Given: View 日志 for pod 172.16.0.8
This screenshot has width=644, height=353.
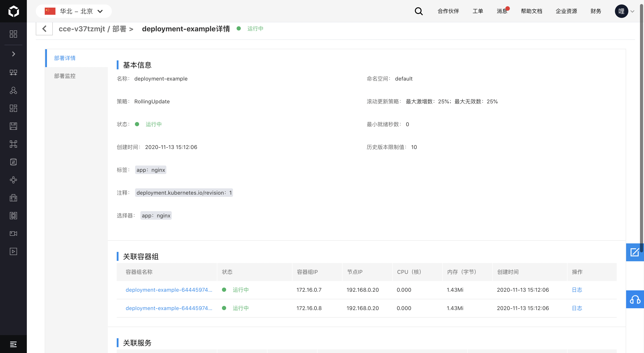Looking at the screenshot, I should point(577,308).
